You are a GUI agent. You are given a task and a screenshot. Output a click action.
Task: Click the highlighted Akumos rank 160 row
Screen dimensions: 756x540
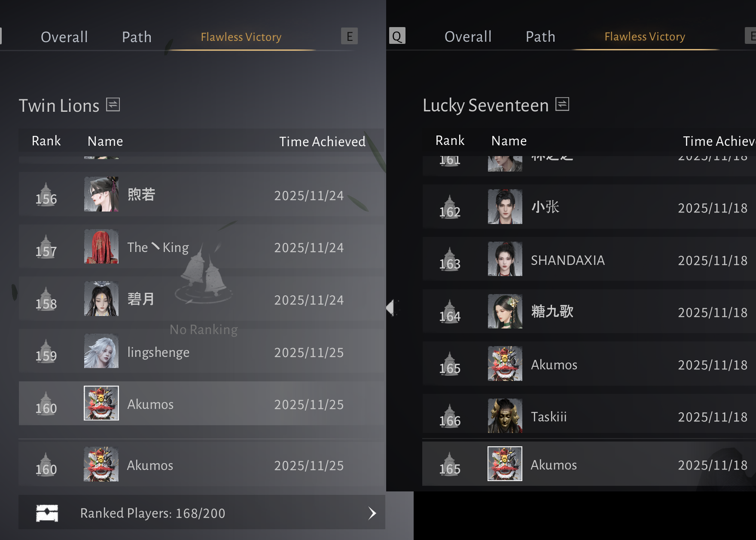pyautogui.click(x=202, y=403)
